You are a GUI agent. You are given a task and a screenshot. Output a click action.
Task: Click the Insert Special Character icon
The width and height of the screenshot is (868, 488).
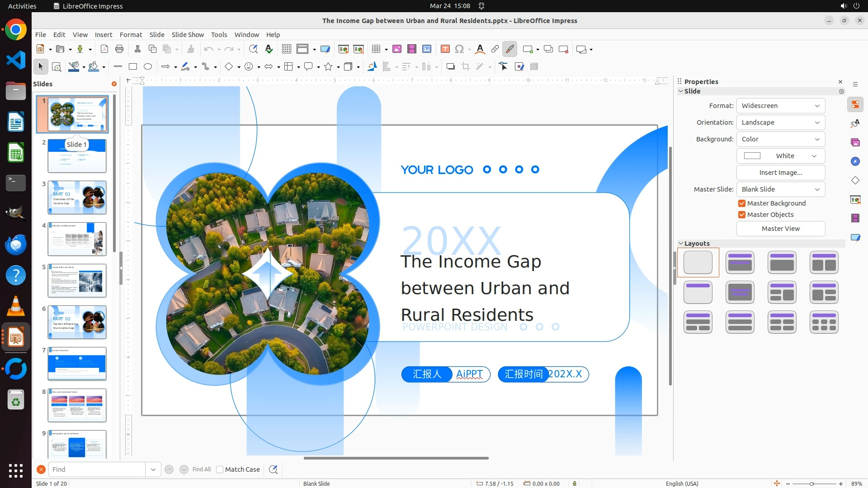pos(459,49)
